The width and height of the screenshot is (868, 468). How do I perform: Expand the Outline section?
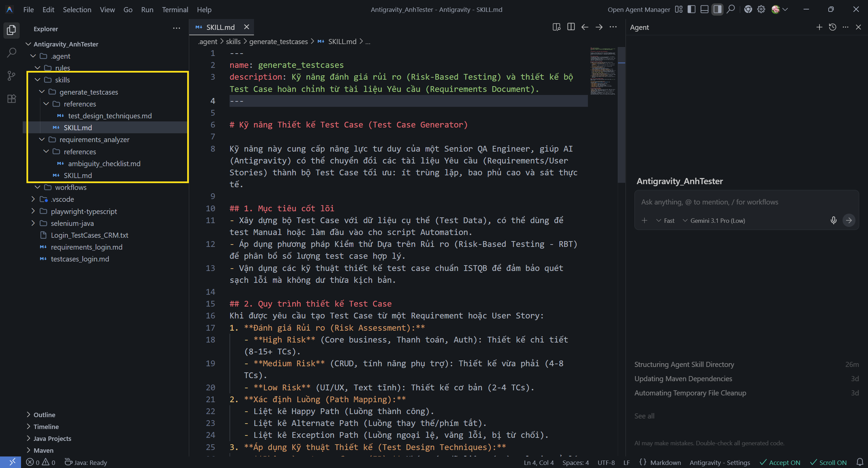coord(44,415)
